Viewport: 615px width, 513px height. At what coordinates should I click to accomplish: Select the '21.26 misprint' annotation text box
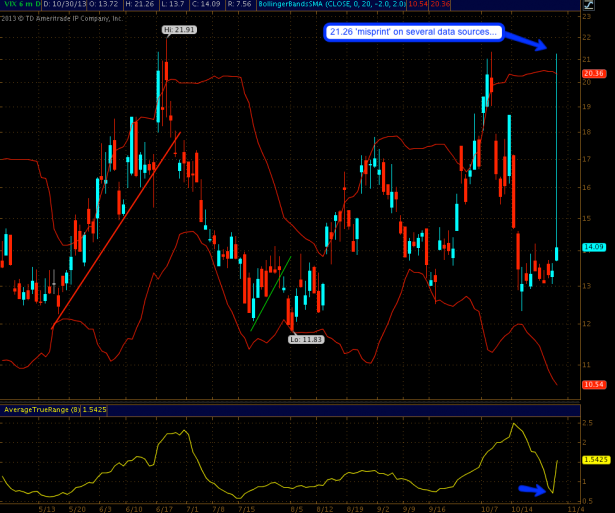412,32
